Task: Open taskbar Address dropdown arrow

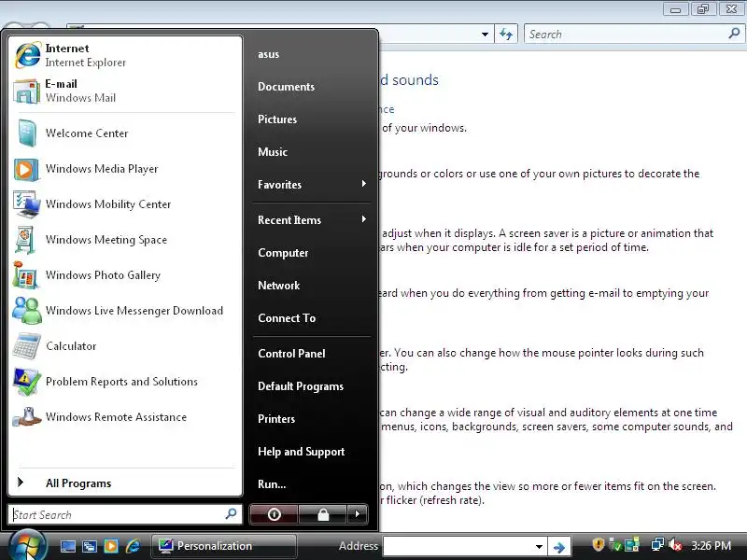Action: (539, 547)
